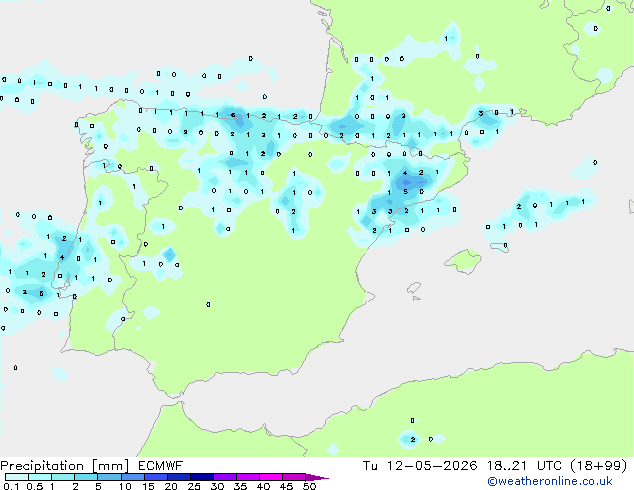Click the 'UTC' label
This screenshot has width=634, height=490.
pyautogui.click(x=549, y=466)
